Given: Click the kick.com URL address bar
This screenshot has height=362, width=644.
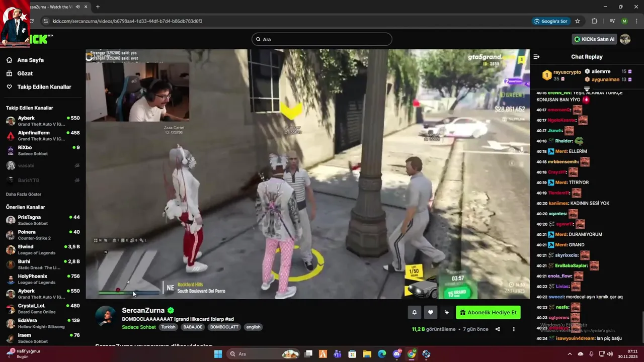Looking at the screenshot, I should click(x=282, y=21).
